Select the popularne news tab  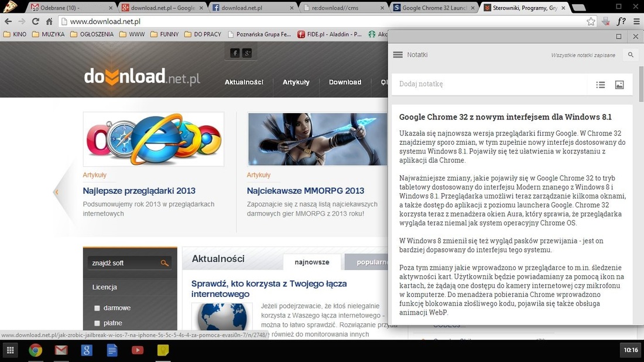366,262
